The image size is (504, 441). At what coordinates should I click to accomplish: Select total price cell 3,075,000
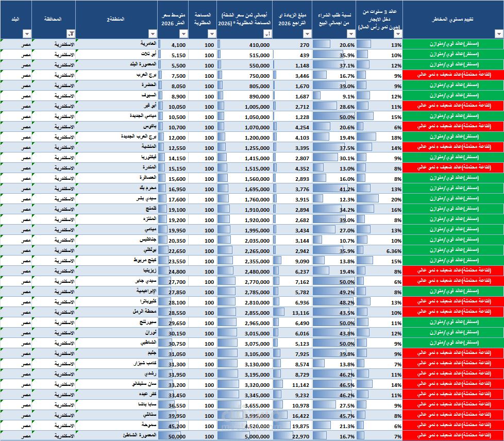tap(245, 343)
